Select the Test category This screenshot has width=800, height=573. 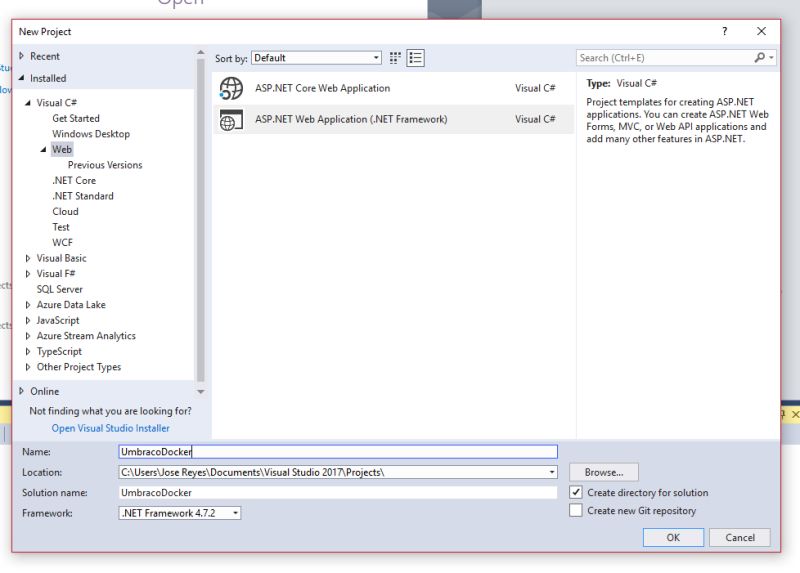click(61, 227)
